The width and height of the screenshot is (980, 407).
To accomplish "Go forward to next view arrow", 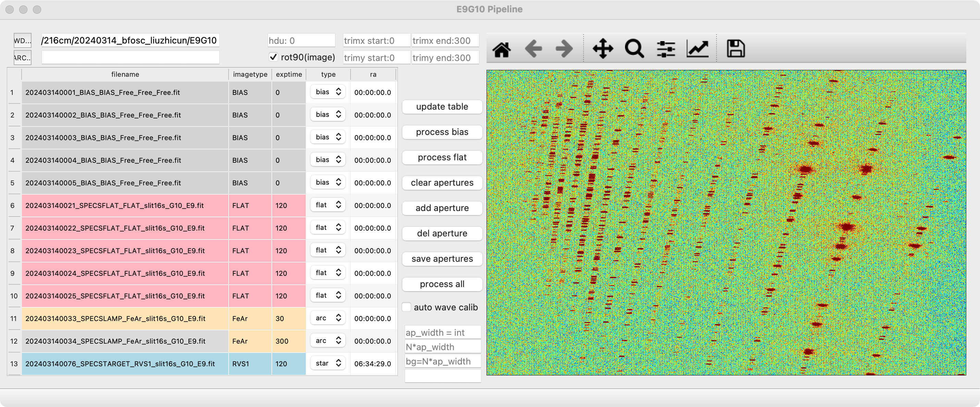I will click(564, 49).
